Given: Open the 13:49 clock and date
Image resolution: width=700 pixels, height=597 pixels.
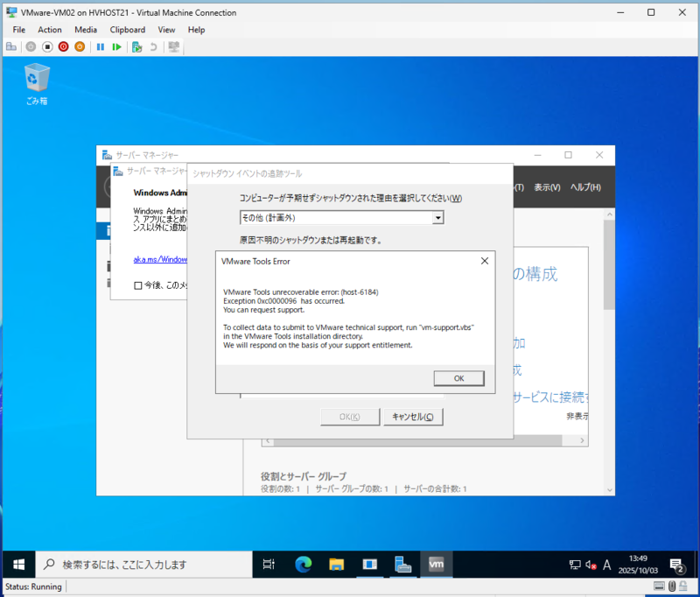Looking at the screenshot, I should point(638,565).
